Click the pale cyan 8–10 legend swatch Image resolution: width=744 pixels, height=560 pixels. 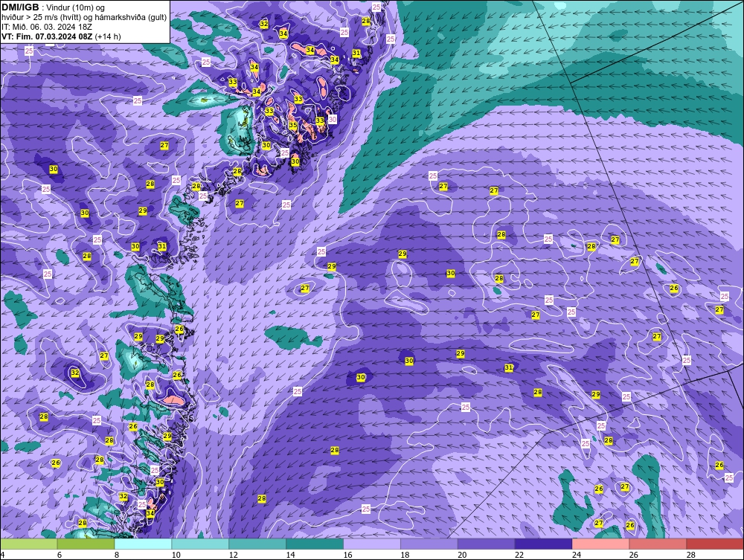[144, 544]
